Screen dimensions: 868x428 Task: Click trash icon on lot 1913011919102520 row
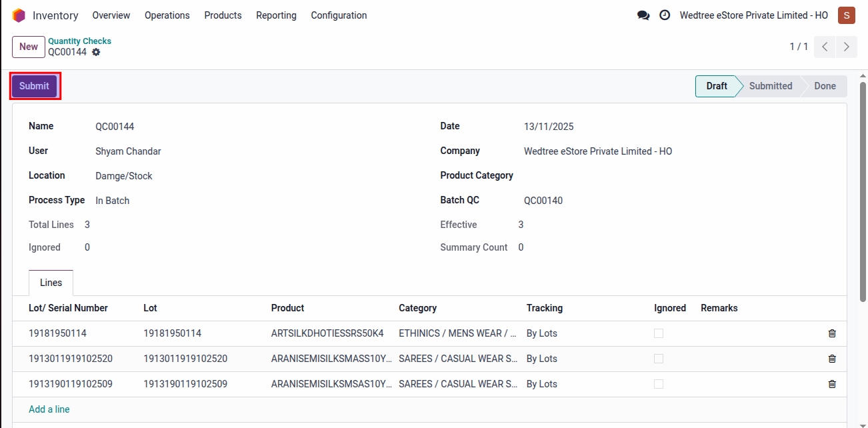831,359
